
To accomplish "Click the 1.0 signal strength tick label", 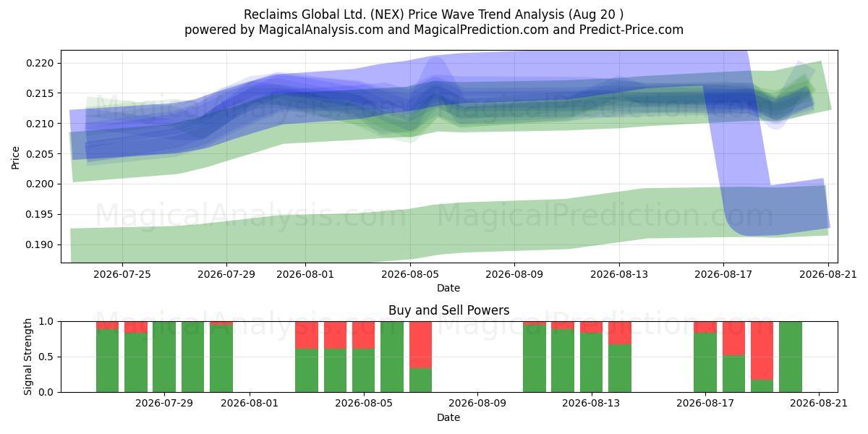I will [48, 321].
